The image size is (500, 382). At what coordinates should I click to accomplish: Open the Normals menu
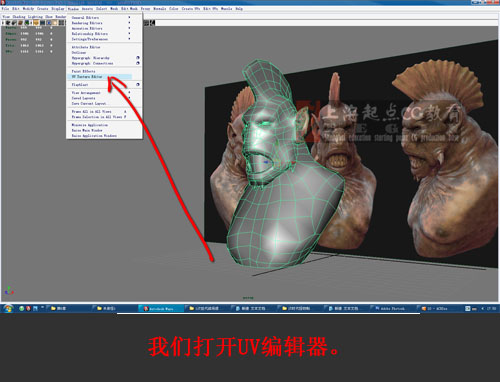[160, 9]
